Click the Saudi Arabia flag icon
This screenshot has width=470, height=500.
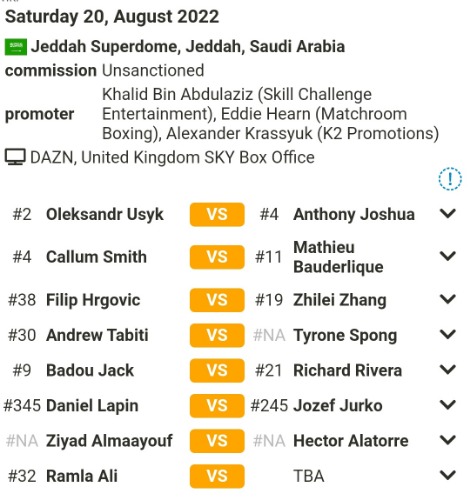pyautogui.click(x=16, y=47)
